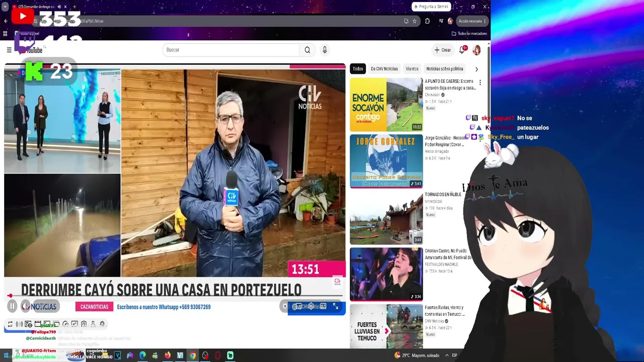The width and height of the screenshot is (644, 362).
Task: Switch to Google Chrome in the taskbar
Action: click(x=193, y=355)
